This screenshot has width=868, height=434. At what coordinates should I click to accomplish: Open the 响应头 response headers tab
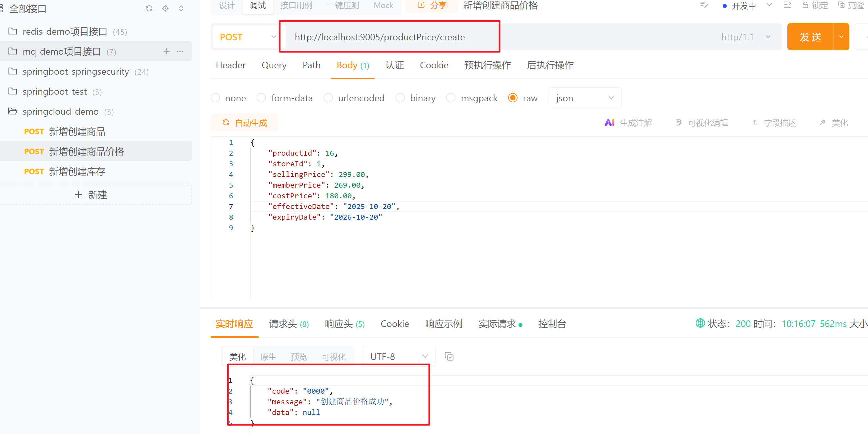pos(345,324)
